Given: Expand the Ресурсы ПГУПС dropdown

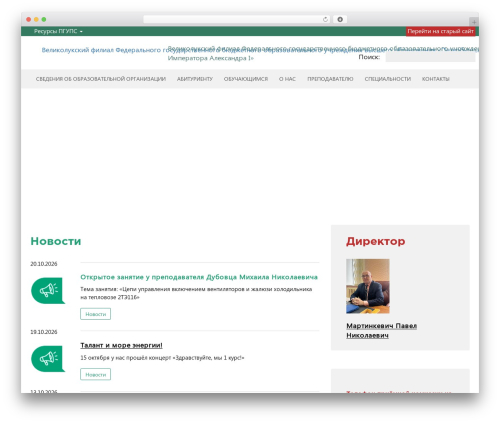Looking at the screenshot, I should click(58, 31).
